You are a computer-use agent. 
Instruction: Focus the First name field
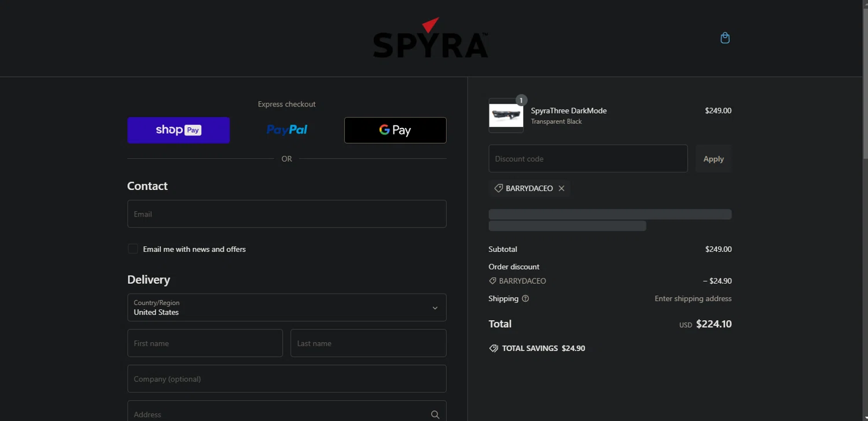click(205, 343)
